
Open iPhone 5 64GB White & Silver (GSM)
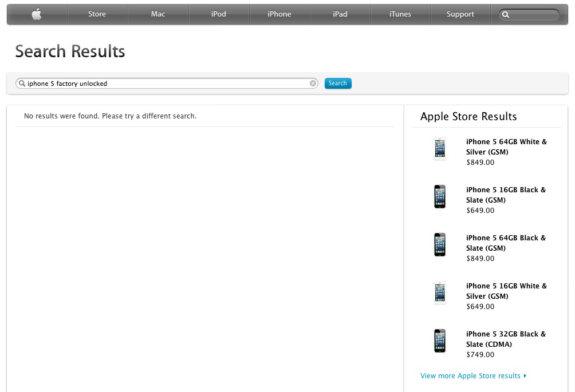pyautogui.click(x=506, y=146)
